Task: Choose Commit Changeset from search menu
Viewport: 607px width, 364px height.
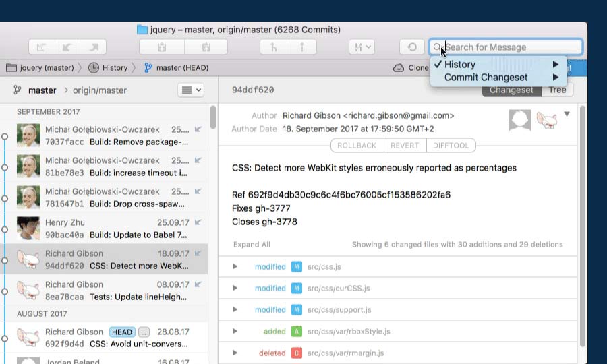Action: 486,78
